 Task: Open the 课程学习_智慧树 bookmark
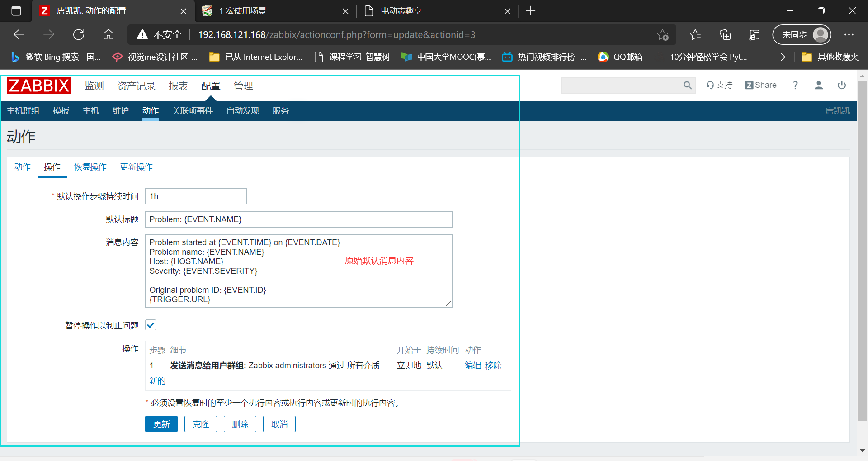pyautogui.click(x=352, y=57)
